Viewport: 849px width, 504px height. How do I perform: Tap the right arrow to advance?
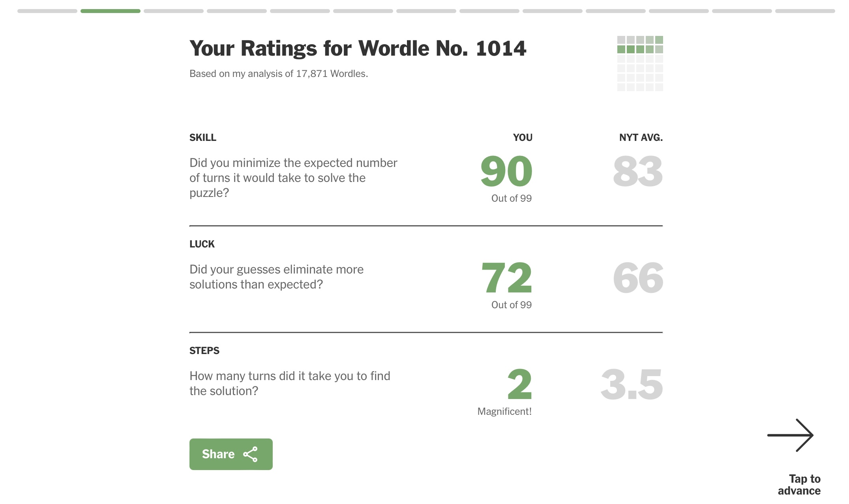[x=790, y=435]
